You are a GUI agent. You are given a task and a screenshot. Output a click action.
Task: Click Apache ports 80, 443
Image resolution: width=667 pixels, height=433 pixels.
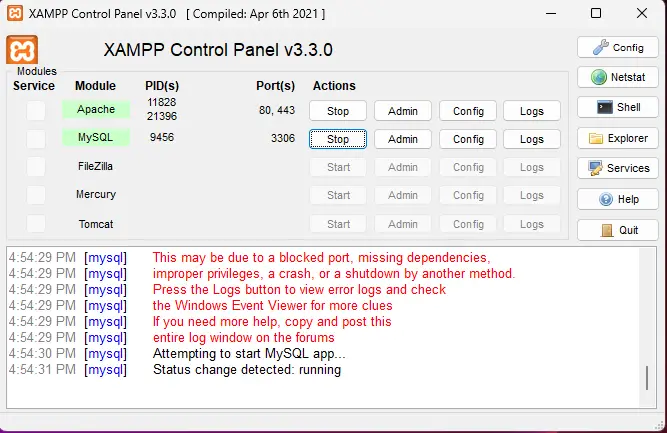[x=277, y=110]
